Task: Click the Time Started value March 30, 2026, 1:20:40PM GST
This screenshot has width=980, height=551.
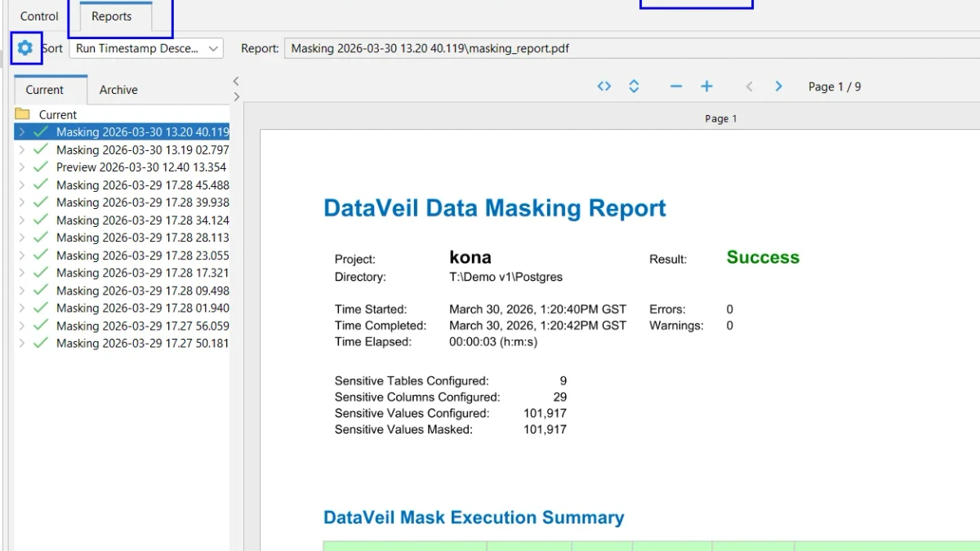Action: 538,309
